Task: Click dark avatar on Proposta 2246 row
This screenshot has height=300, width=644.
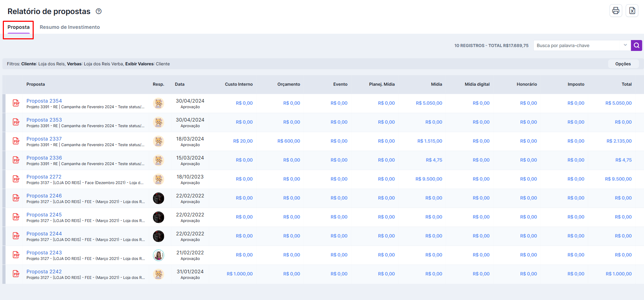Action: click(x=159, y=198)
